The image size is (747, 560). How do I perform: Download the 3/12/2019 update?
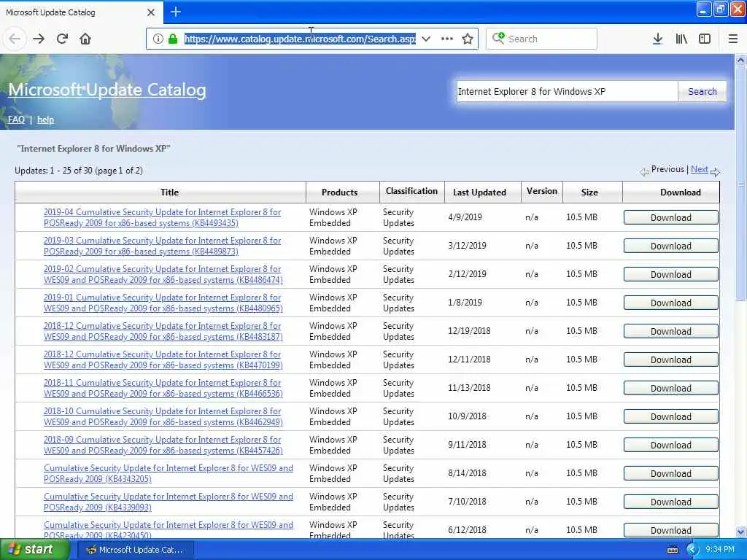click(671, 246)
